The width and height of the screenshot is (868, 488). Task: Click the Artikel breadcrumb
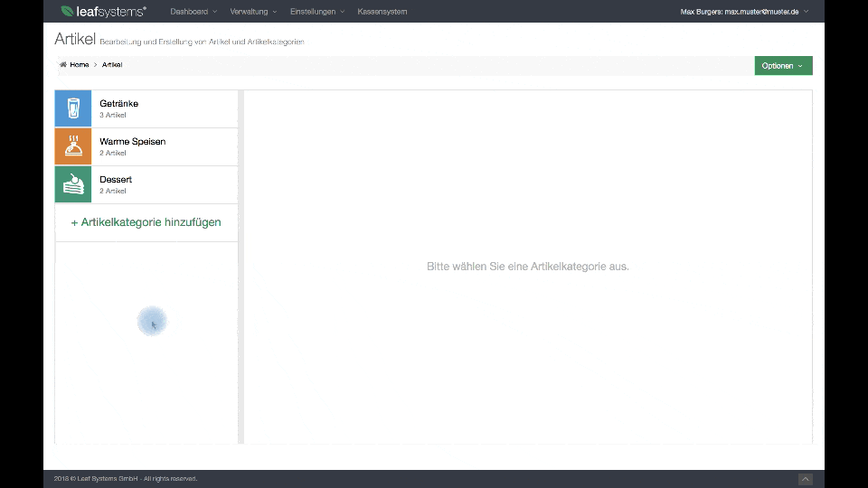(112, 65)
